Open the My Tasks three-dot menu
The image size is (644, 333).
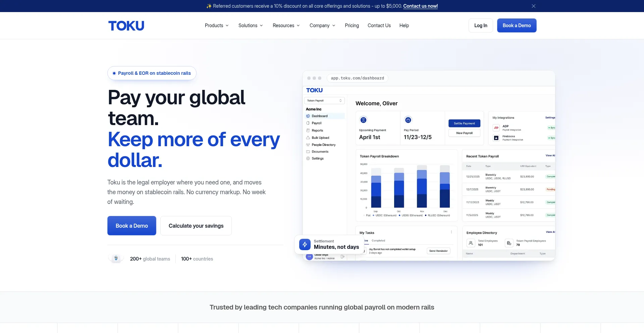pos(451,232)
